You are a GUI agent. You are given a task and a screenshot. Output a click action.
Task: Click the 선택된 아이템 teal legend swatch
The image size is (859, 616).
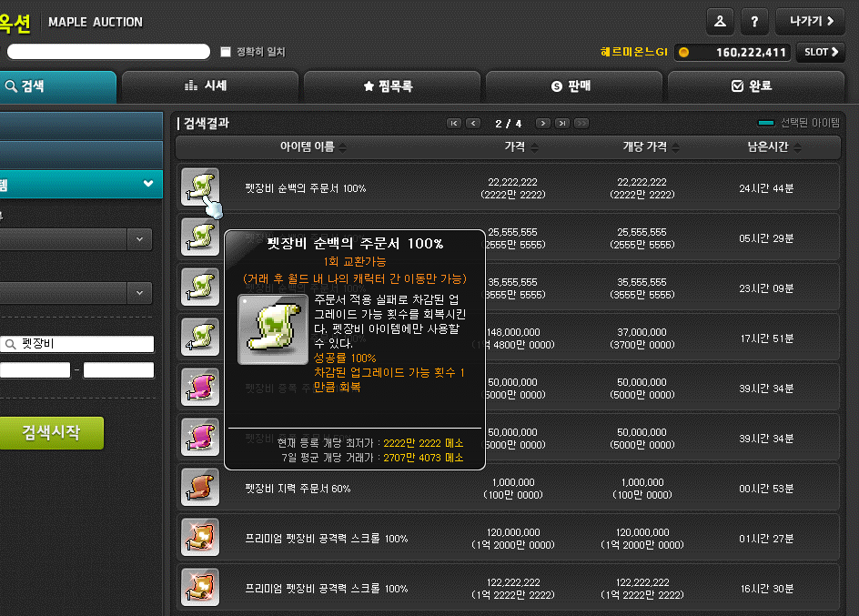click(x=766, y=123)
